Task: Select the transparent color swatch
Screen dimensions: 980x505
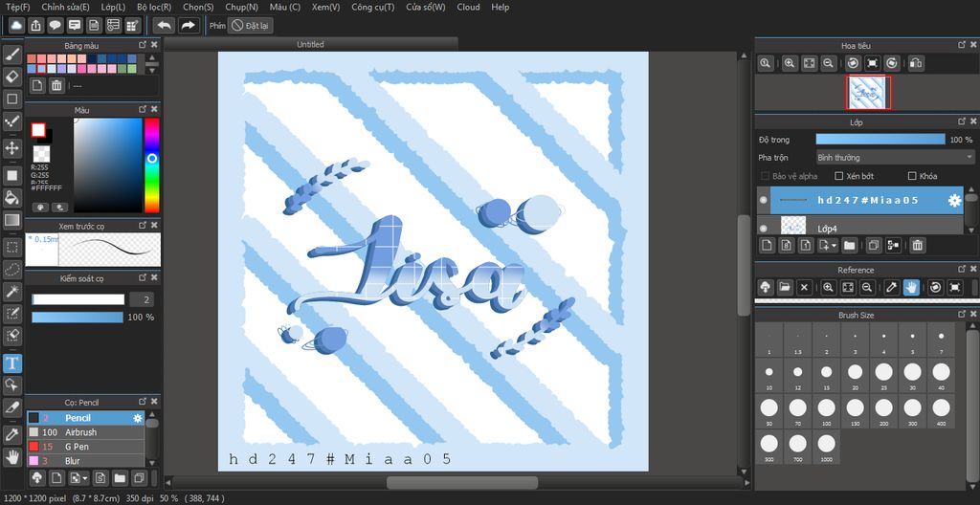Action: (x=41, y=154)
